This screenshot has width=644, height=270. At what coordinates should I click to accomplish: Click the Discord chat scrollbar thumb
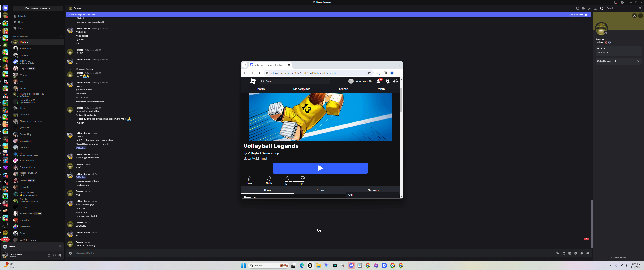pyautogui.click(x=592, y=224)
